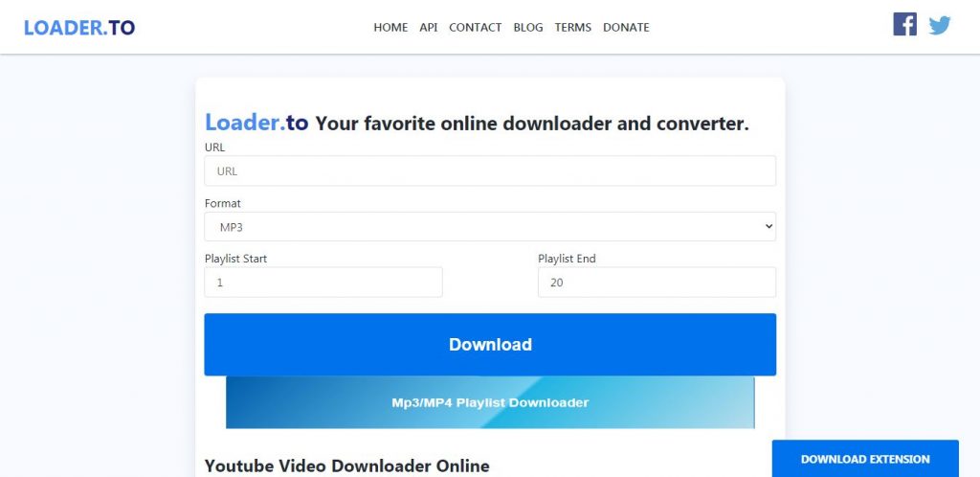Expand the Format dropdown showing MP3
This screenshot has height=477, width=980.
click(x=490, y=227)
